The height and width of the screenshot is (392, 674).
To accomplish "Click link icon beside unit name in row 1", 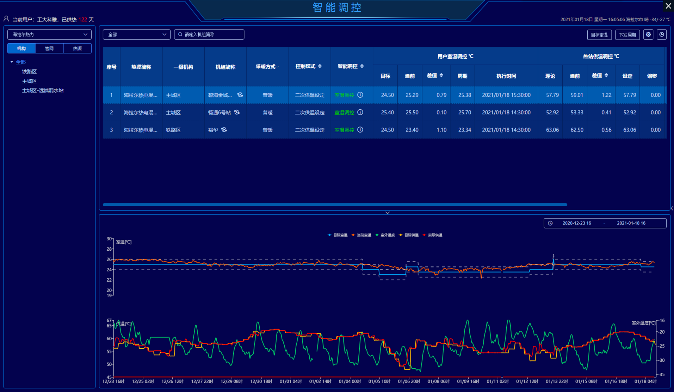I will (x=240, y=95).
